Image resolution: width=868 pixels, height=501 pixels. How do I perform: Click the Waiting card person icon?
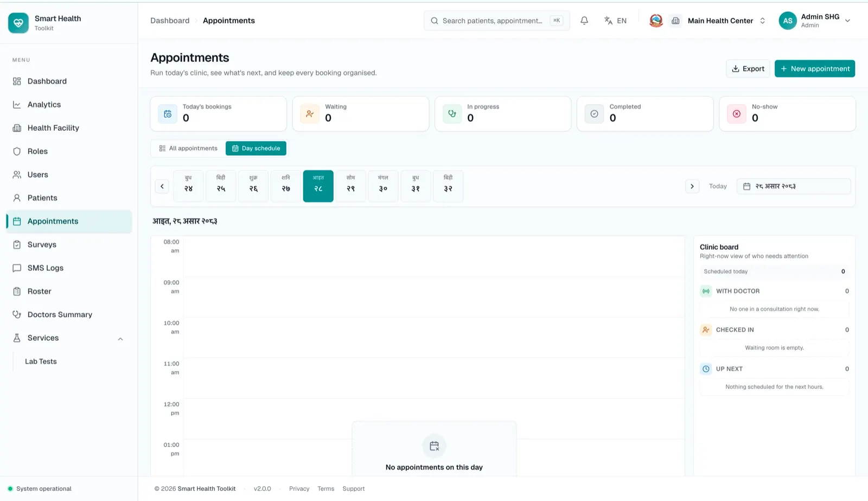(x=310, y=114)
